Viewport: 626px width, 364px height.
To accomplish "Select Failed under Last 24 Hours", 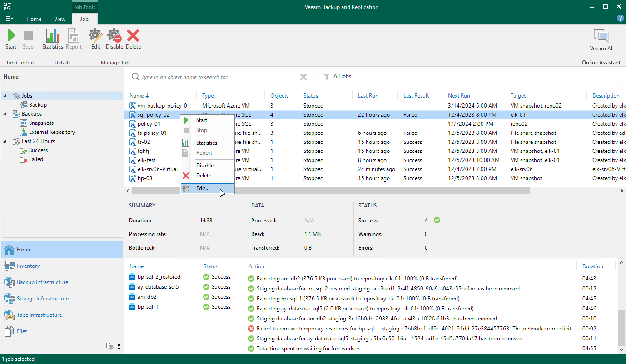I will coord(32,159).
